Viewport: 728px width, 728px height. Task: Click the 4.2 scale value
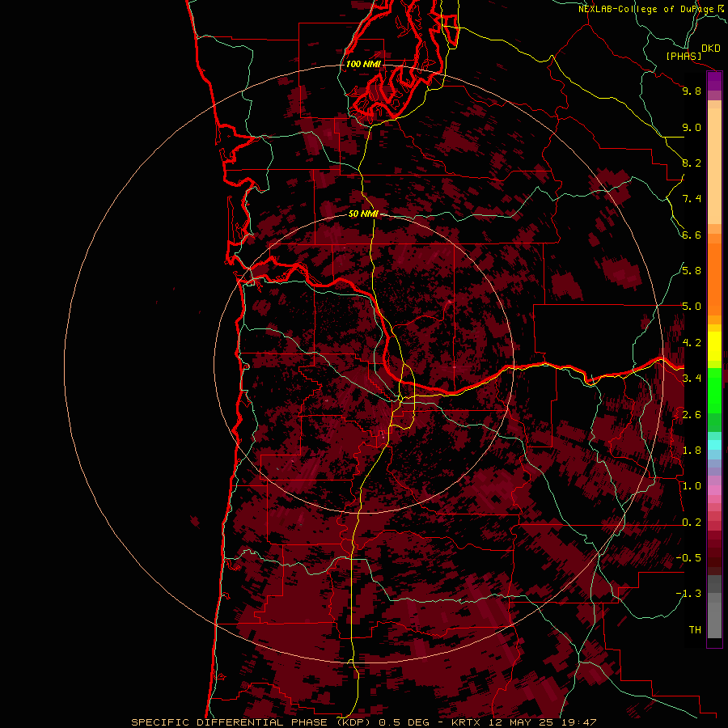click(692, 343)
